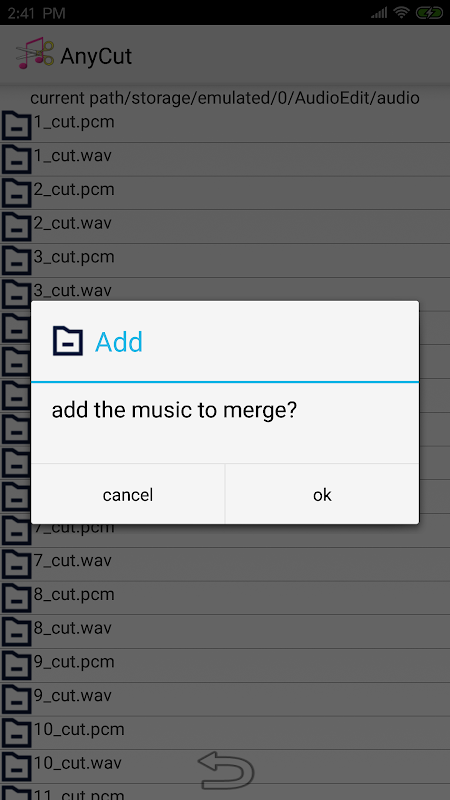The height and width of the screenshot is (800, 450).
Task: Select the 1_cut.wav file entry
Action: tap(225, 159)
